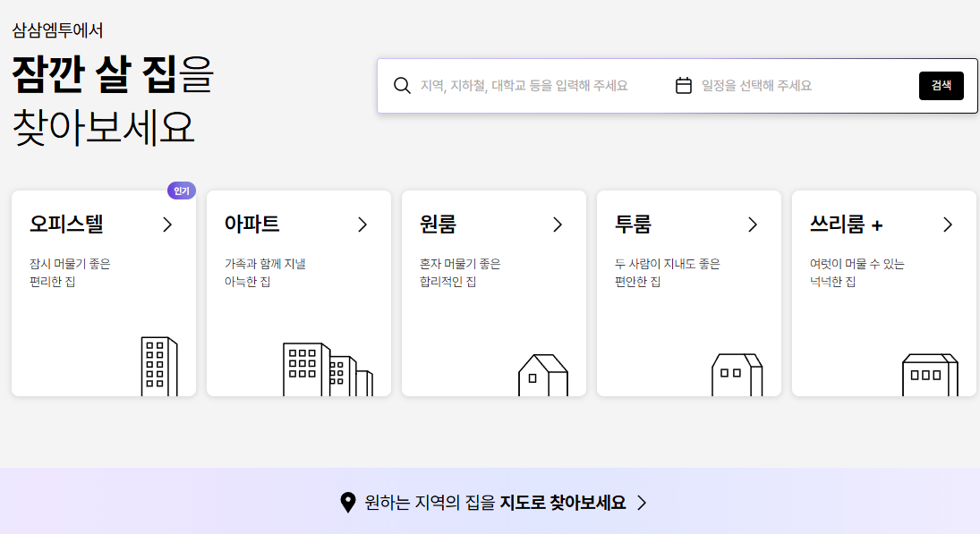Click the building illustration on the 쓰리룸 + card

[931, 376]
